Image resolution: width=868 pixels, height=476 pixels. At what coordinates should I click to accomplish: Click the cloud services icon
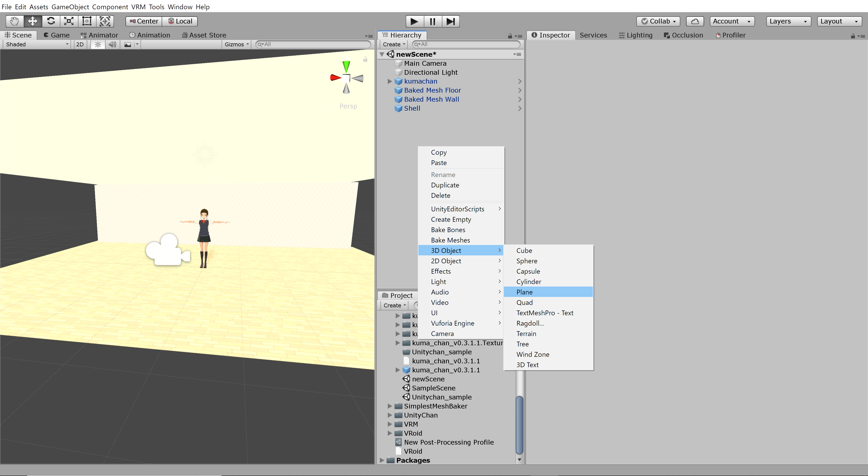click(694, 21)
